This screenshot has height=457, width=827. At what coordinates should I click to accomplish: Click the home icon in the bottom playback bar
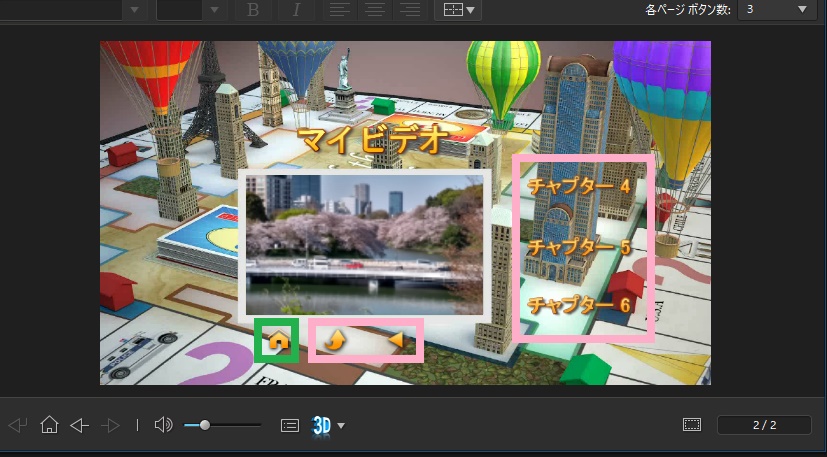[49, 425]
